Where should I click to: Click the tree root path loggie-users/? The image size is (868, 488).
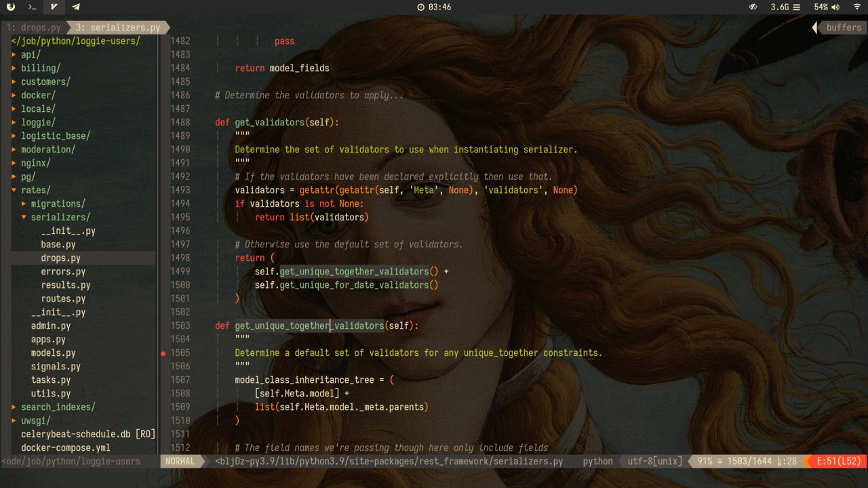pyautogui.click(x=76, y=41)
